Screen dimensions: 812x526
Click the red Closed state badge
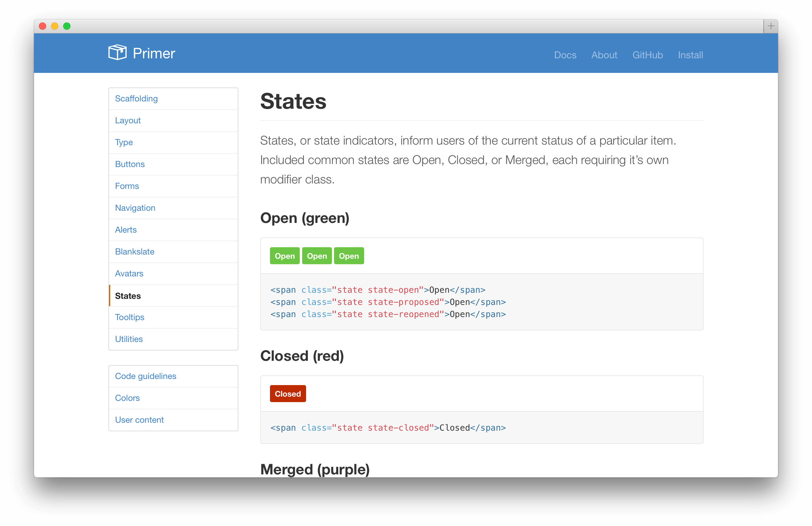(x=288, y=394)
